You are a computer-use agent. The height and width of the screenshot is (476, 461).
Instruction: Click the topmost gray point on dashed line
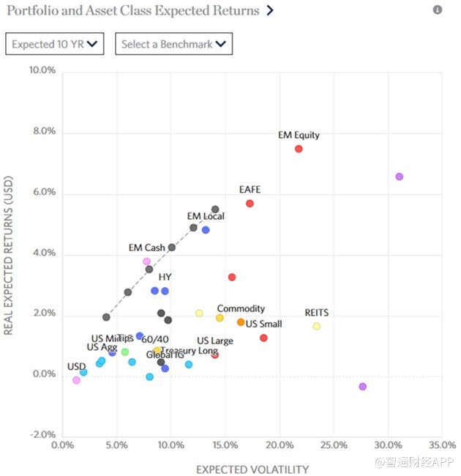point(215,209)
